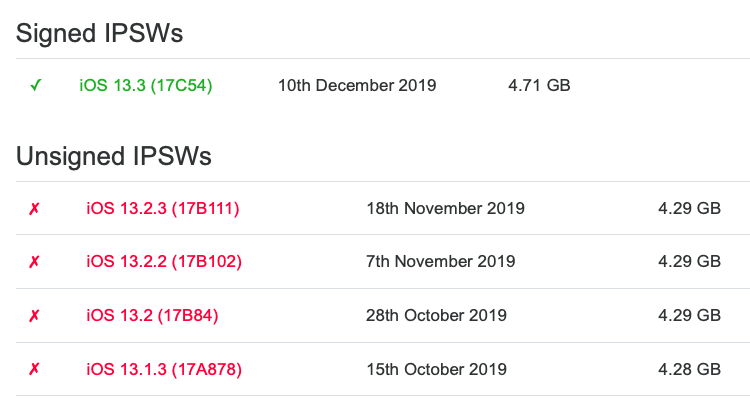Click the Signed IPSWs heading
Image resolution: width=750 pixels, height=403 pixels.
point(100,33)
